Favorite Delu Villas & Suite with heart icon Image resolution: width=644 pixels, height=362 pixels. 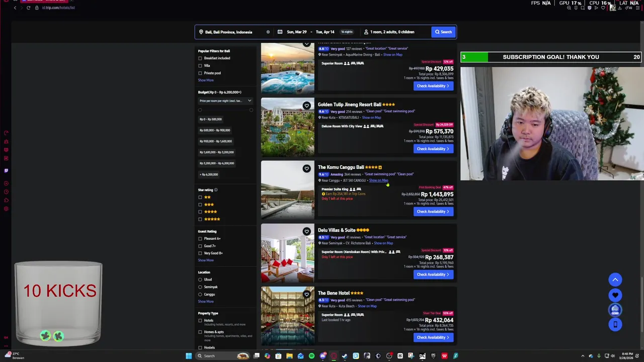(x=306, y=231)
